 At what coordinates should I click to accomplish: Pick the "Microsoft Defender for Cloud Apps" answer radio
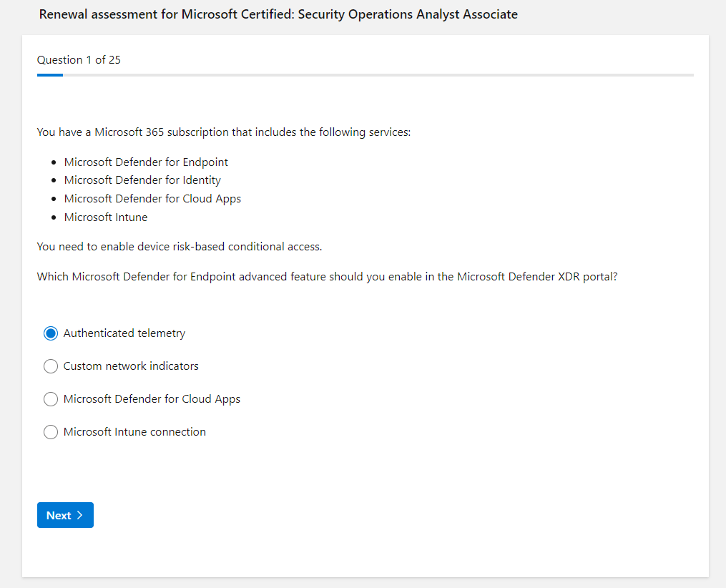(51, 399)
